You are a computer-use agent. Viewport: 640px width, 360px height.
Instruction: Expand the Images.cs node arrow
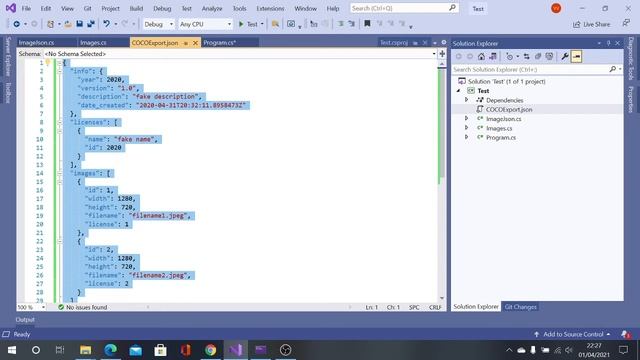click(x=467, y=128)
